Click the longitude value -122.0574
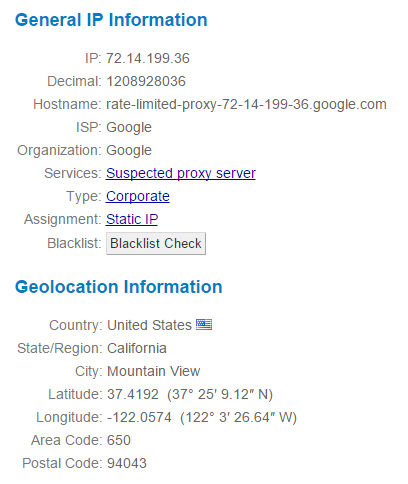This screenshot has width=408, height=484. pos(139,417)
